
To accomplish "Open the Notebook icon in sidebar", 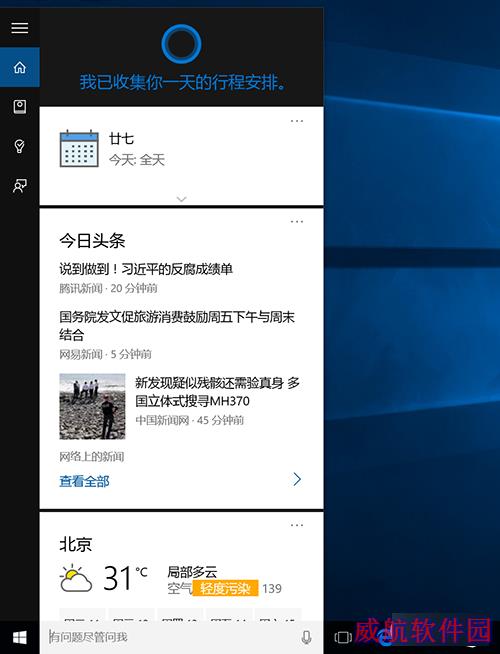I will click(x=20, y=107).
